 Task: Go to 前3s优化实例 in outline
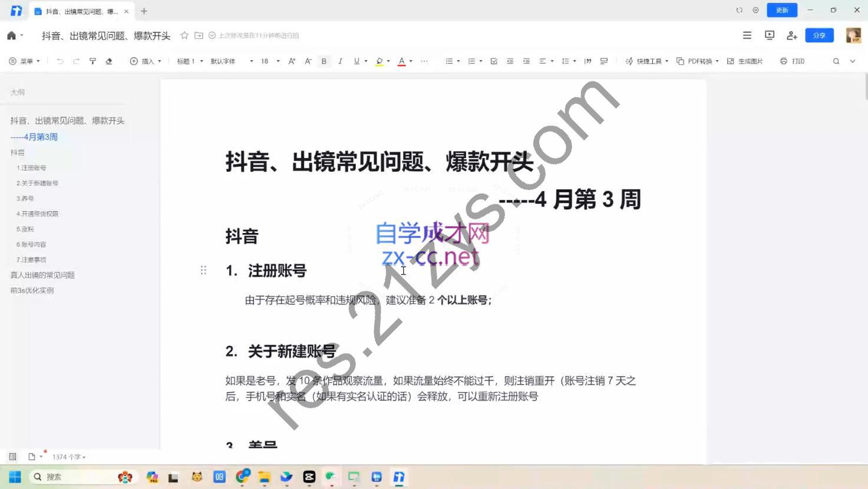click(x=32, y=290)
